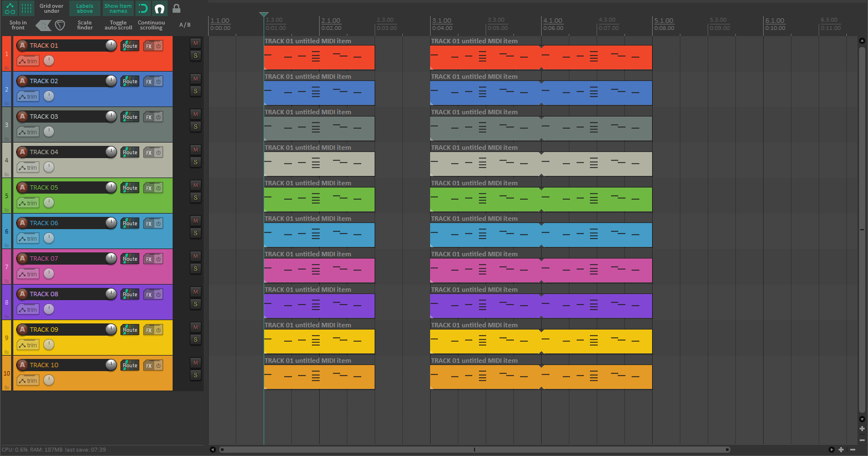
Task: Click the record arm icon on TRACK 07
Action: [x=22, y=259]
